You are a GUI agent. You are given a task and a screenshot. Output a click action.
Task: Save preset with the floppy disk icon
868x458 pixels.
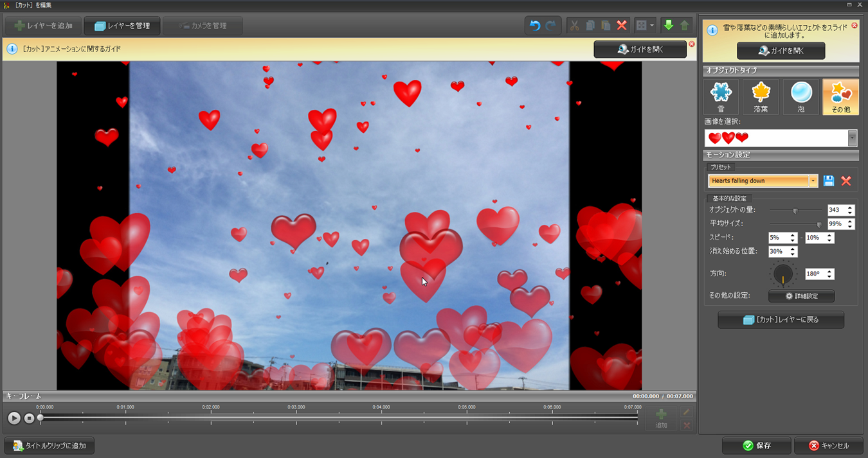(x=829, y=181)
